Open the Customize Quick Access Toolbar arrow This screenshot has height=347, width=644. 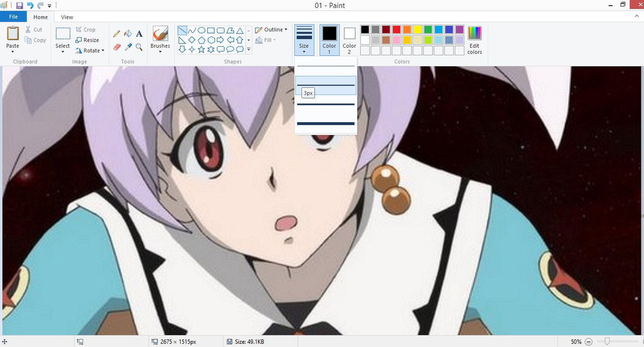point(49,6)
